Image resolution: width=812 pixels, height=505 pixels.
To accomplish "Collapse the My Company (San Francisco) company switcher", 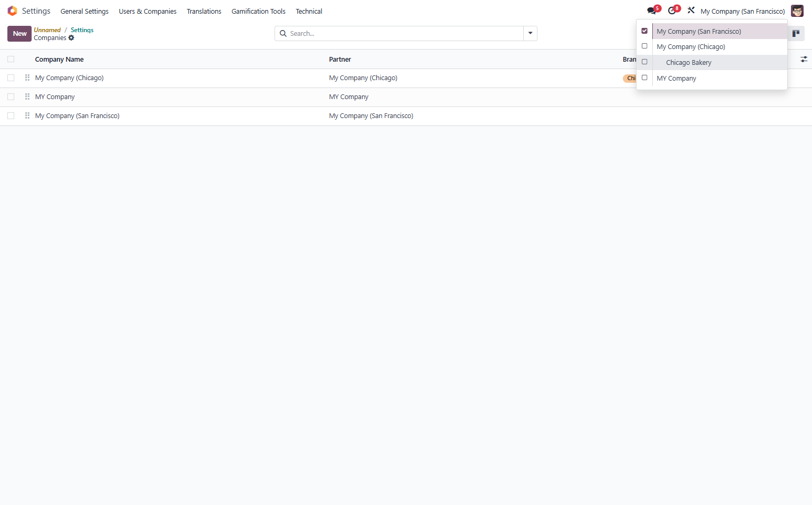I will click(x=742, y=11).
